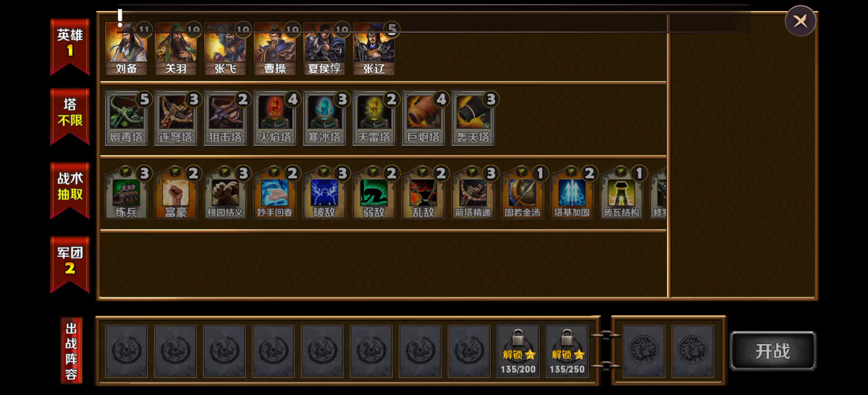
Task: Choose the 妙手回春 tactic card
Action: [275, 193]
